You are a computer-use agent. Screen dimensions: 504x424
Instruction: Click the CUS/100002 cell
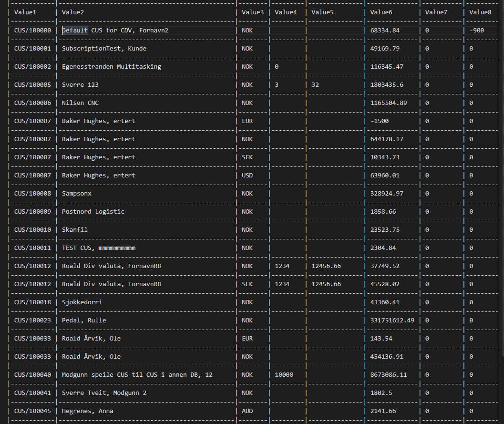coord(32,67)
